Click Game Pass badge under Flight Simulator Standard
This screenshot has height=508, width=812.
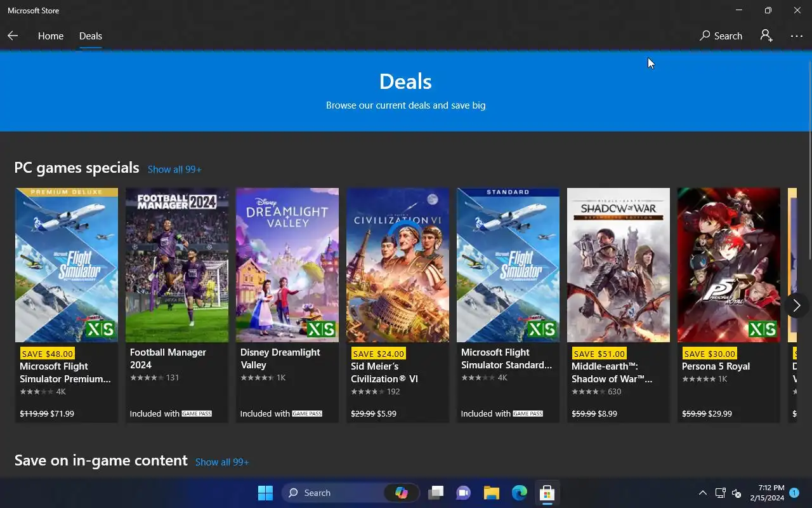pyautogui.click(x=528, y=414)
